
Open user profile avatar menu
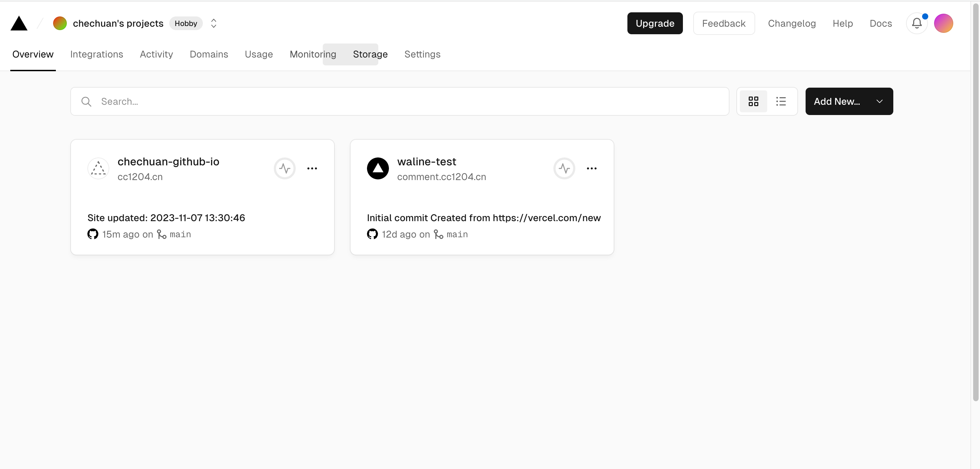tap(943, 23)
